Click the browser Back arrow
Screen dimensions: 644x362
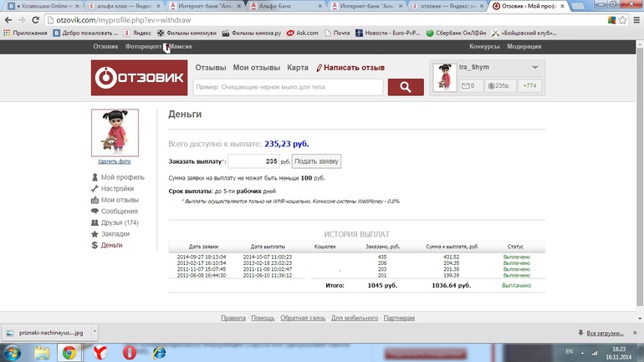pos(8,20)
